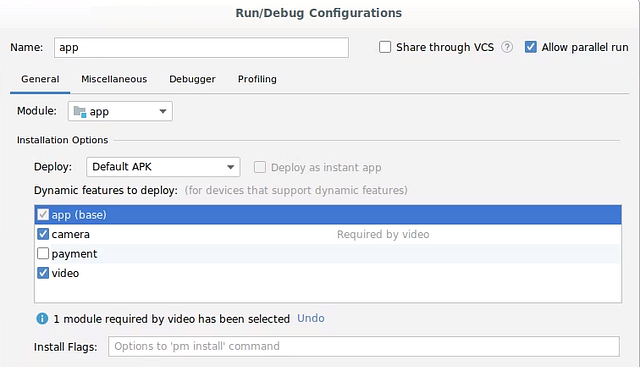Select the General tab

tap(40, 79)
